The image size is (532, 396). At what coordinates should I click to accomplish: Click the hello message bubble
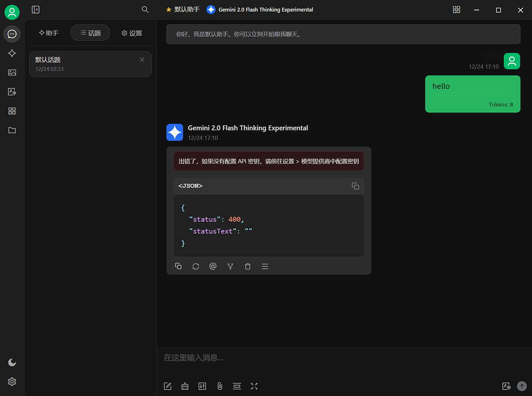pos(472,94)
